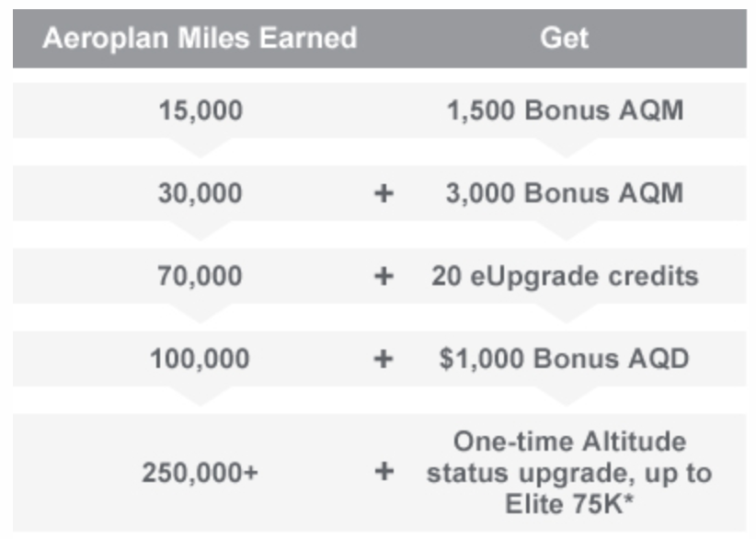
Task: Click the down arrow below 15,000
Action: [200, 147]
